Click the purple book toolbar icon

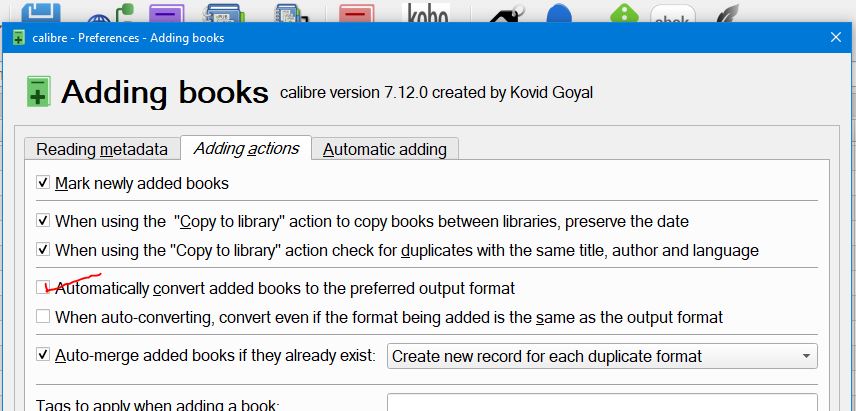point(166,14)
